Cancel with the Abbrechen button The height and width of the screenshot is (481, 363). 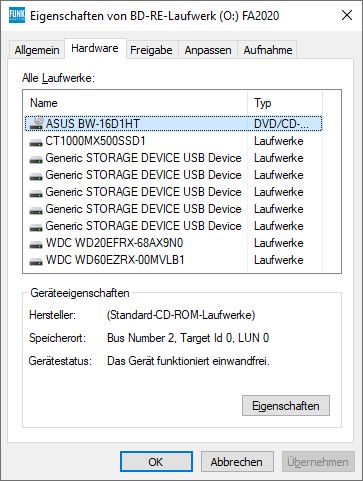pos(237,462)
